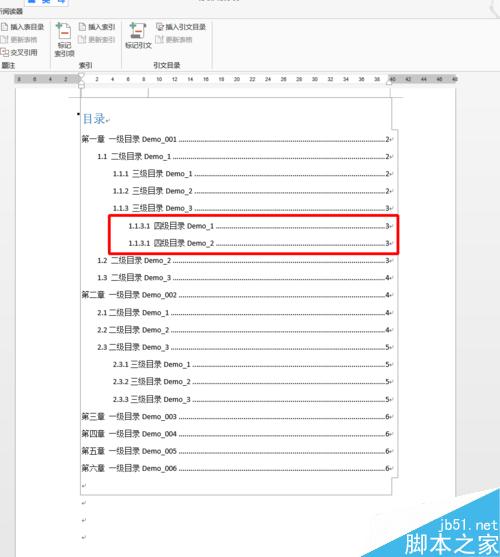500x557 pixels.
Task: Click TOC entry 1.2 二级目录 Demo_2
Action: 244,260
